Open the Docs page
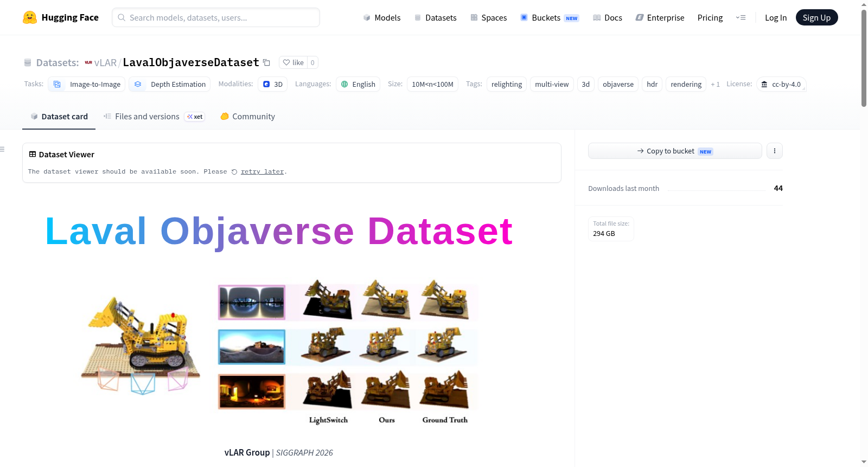Screen dimensions: 868x467 (x=607, y=17)
